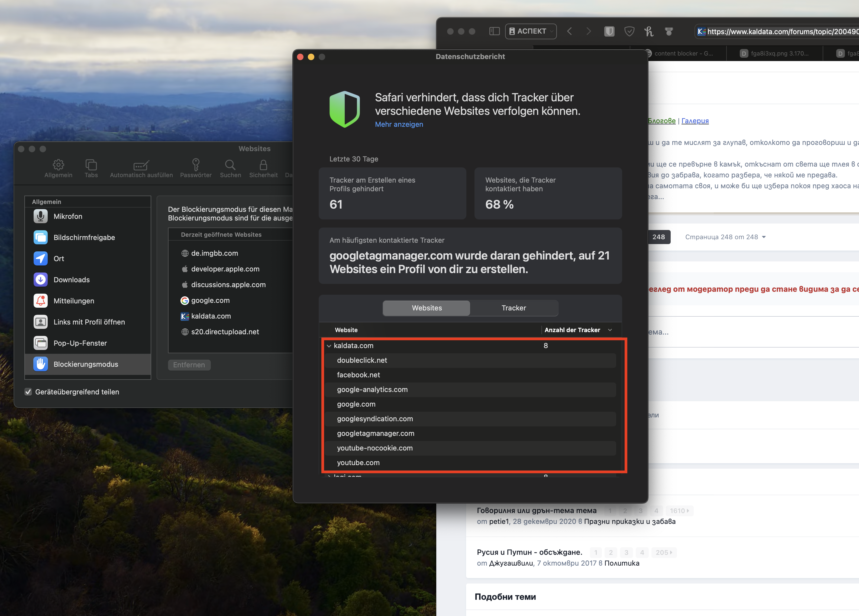The width and height of the screenshot is (859, 616).
Task: Open Политика category link
Action: coord(622,563)
